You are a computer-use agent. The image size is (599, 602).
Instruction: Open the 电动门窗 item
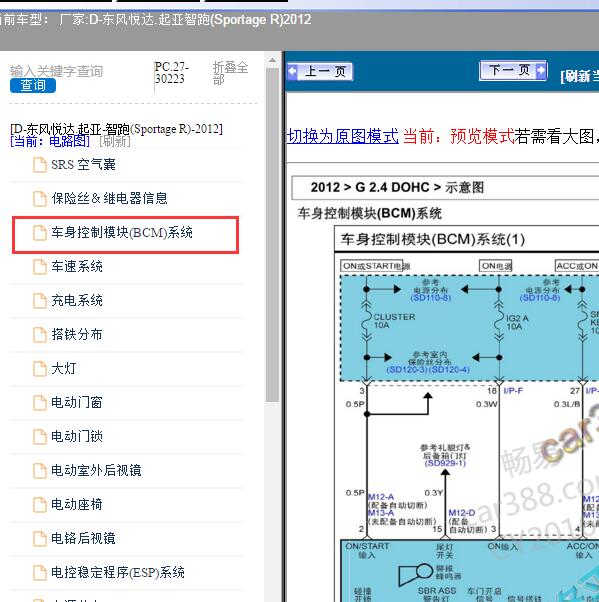tap(77, 402)
